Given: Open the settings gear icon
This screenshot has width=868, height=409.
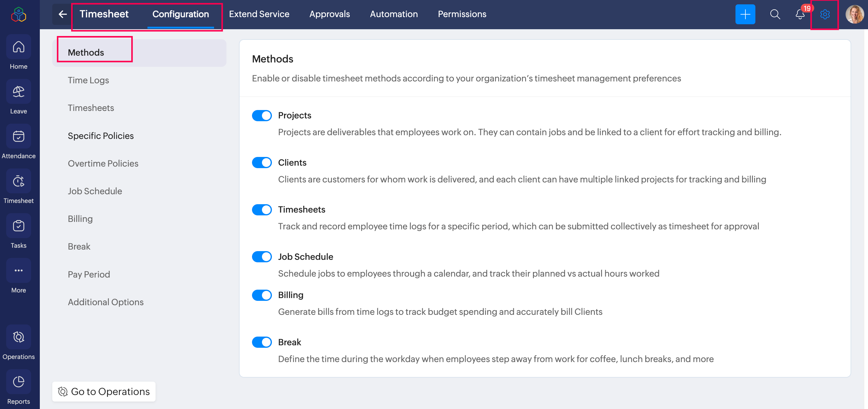Looking at the screenshot, I should 824,14.
